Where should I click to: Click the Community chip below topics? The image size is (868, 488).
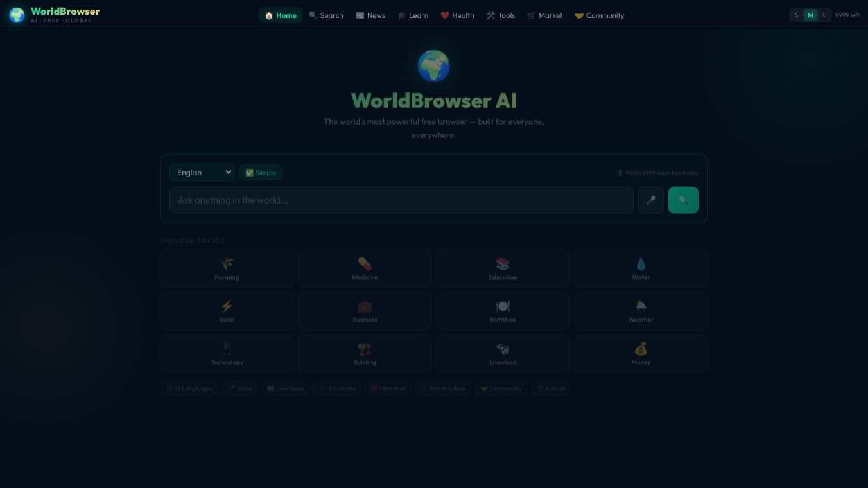[501, 388]
